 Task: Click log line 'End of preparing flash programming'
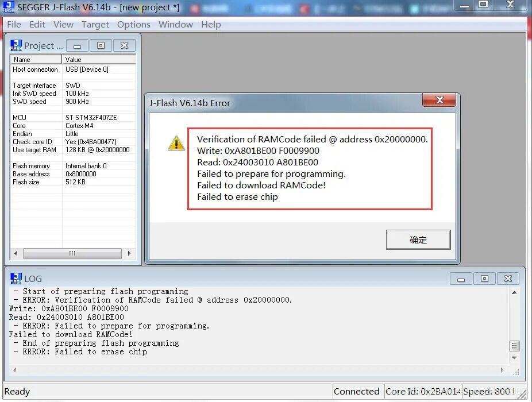(96, 343)
